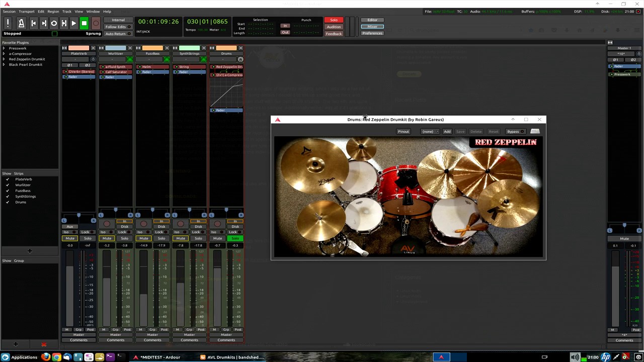The height and width of the screenshot is (362, 644).
Task: Expand Black Pearl Drumkit favorite plugin
Action: click(4, 64)
